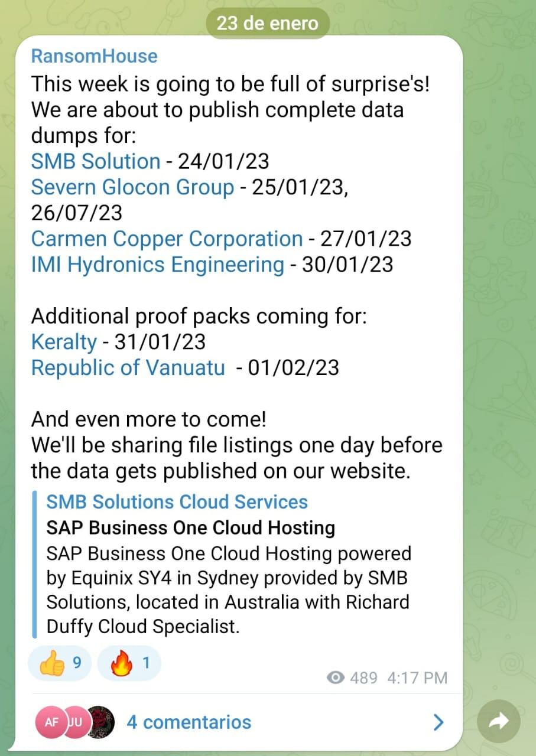
Task: Follow the Severn Glocon Group link
Action: (132, 187)
